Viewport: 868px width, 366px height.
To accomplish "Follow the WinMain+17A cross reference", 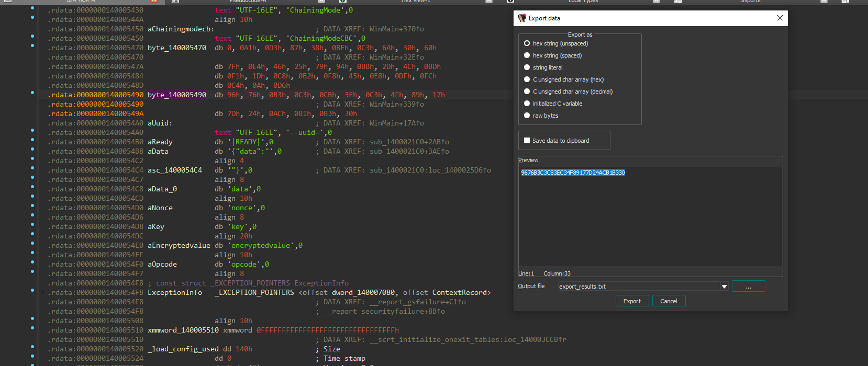I will click(396, 123).
